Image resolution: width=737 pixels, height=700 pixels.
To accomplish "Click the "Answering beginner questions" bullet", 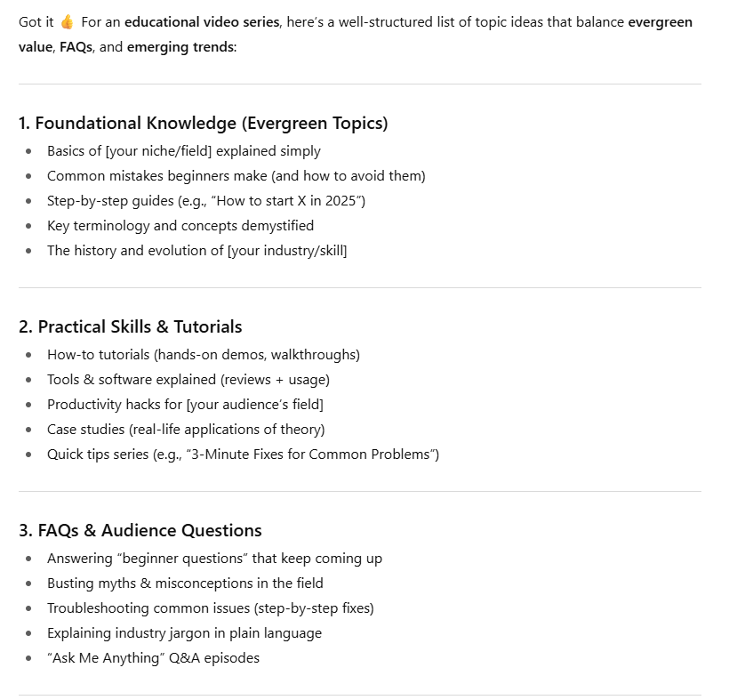I will pyautogui.click(x=214, y=559).
